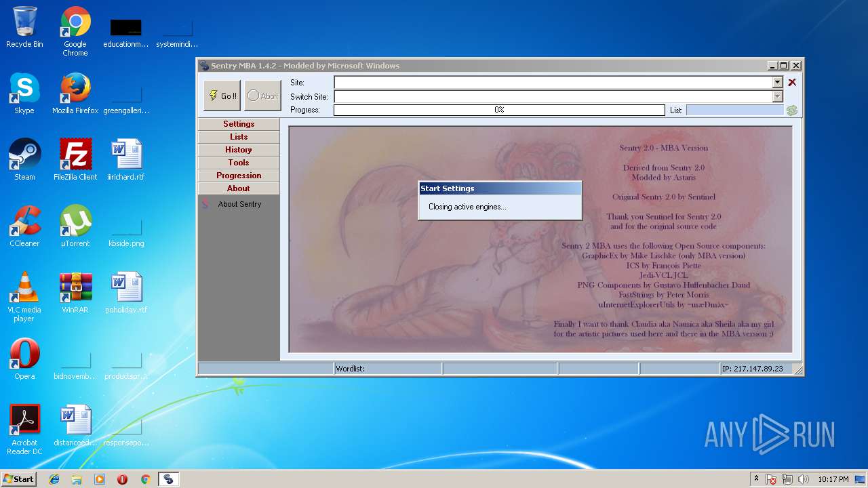Screen dimensions: 868x488
Task: Open distanceed document icon
Action: [x=75, y=426]
